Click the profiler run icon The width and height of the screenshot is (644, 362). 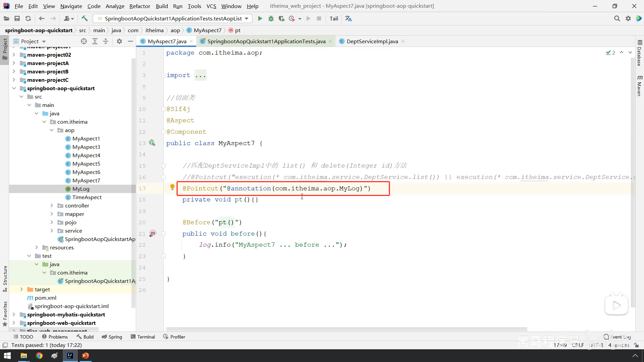(292, 19)
